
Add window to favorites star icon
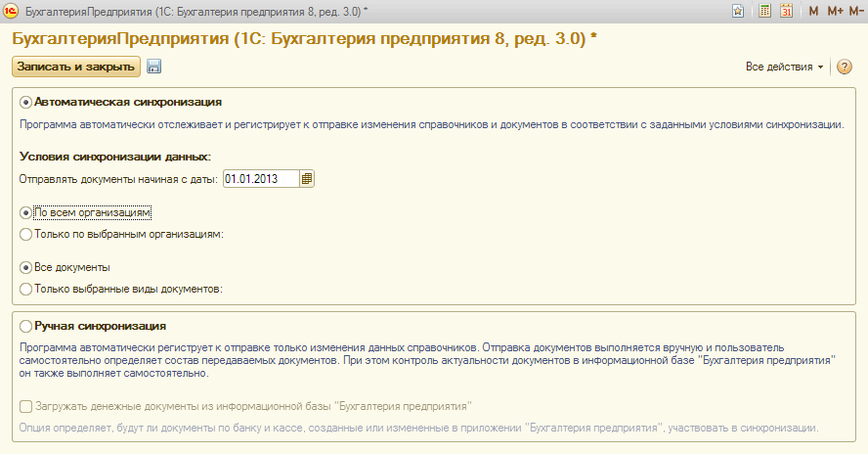pos(738,11)
